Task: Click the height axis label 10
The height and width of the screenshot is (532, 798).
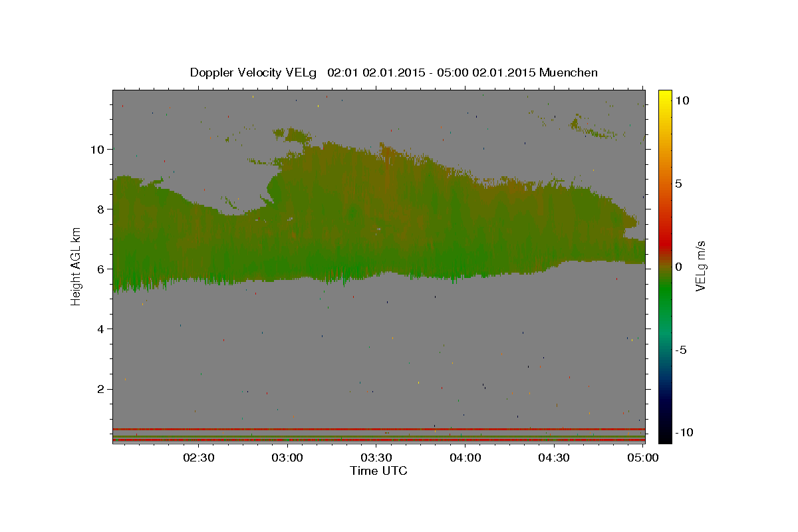Action: (99, 150)
